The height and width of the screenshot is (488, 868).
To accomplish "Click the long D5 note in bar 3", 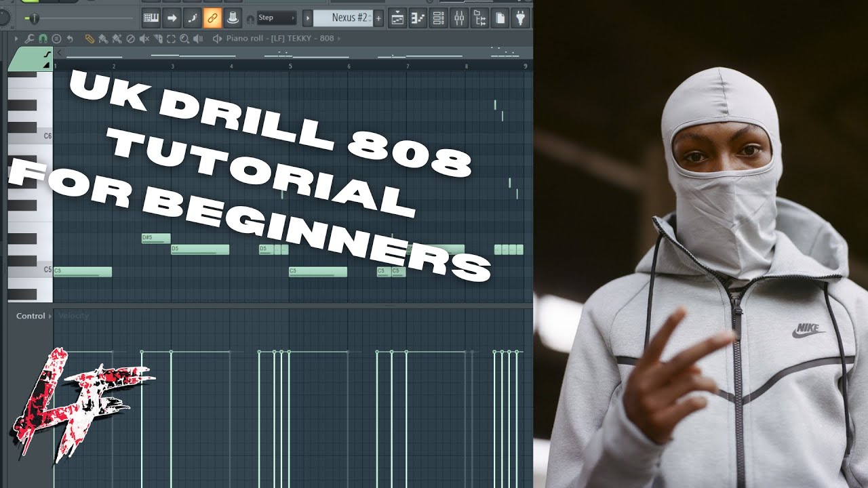I will pyautogui.click(x=200, y=249).
